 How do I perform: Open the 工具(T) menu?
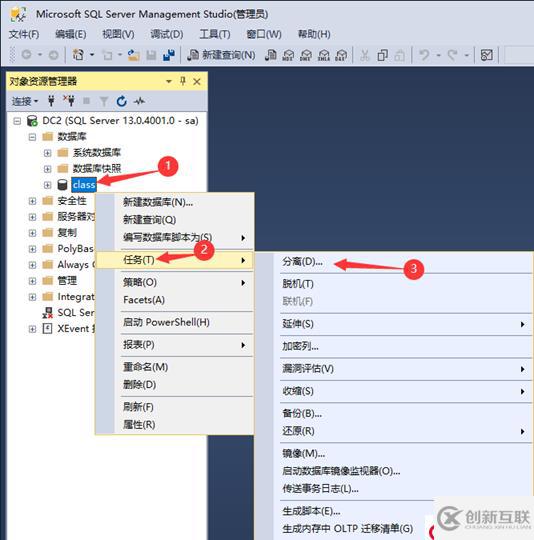(215, 34)
